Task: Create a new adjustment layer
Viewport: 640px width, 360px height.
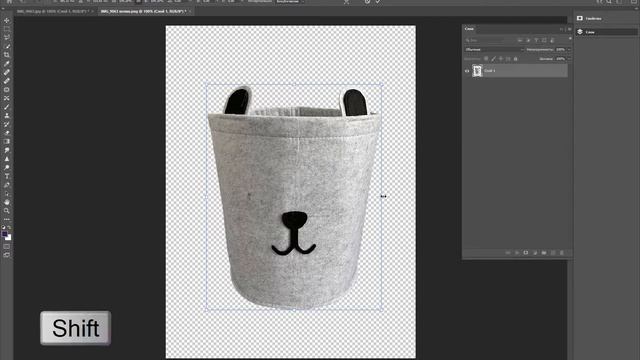Action: point(535,253)
